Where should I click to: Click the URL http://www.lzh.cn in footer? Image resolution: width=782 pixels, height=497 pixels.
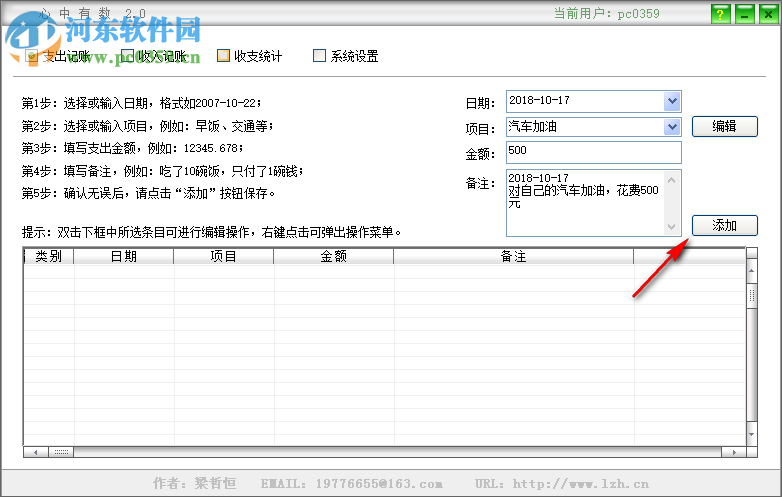click(x=562, y=484)
